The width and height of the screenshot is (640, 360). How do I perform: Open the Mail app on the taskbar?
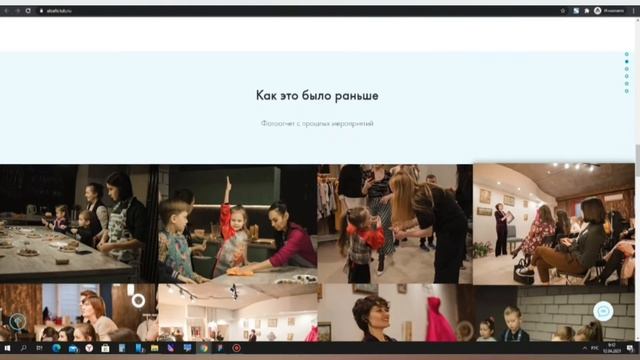[x=73, y=348]
